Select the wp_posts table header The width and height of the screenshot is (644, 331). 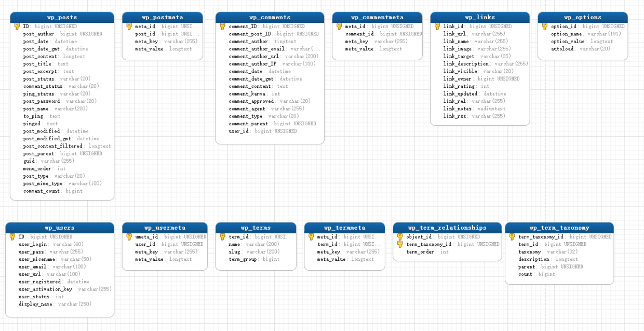coord(62,17)
